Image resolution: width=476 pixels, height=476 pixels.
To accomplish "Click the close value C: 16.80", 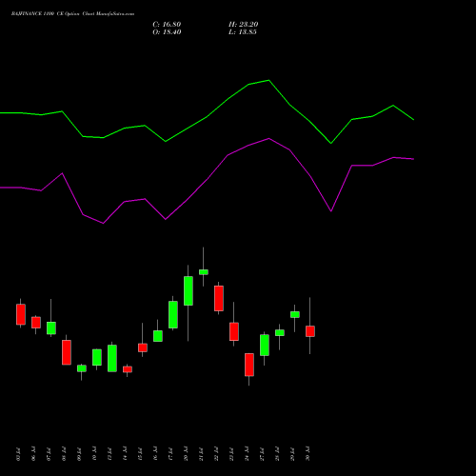I will 167,25.
